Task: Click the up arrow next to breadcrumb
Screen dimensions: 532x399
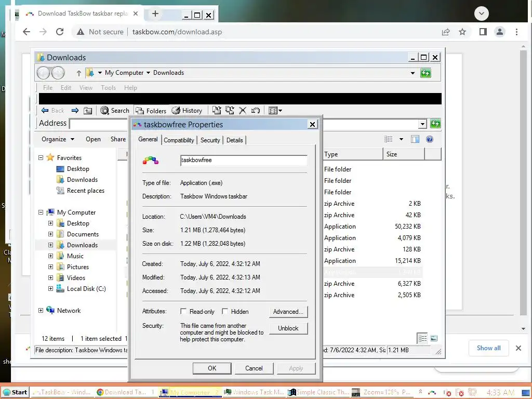Action: click(x=79, y=73)
